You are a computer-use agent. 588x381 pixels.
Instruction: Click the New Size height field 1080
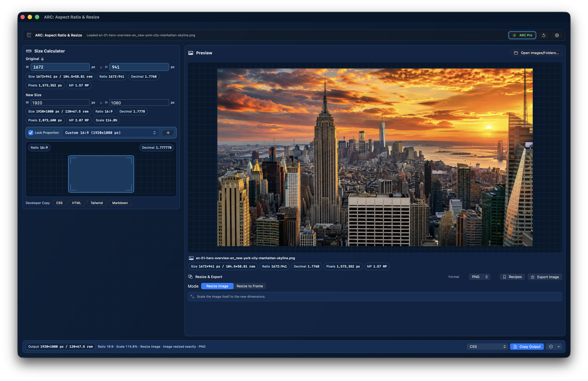(x=139, y=103)
